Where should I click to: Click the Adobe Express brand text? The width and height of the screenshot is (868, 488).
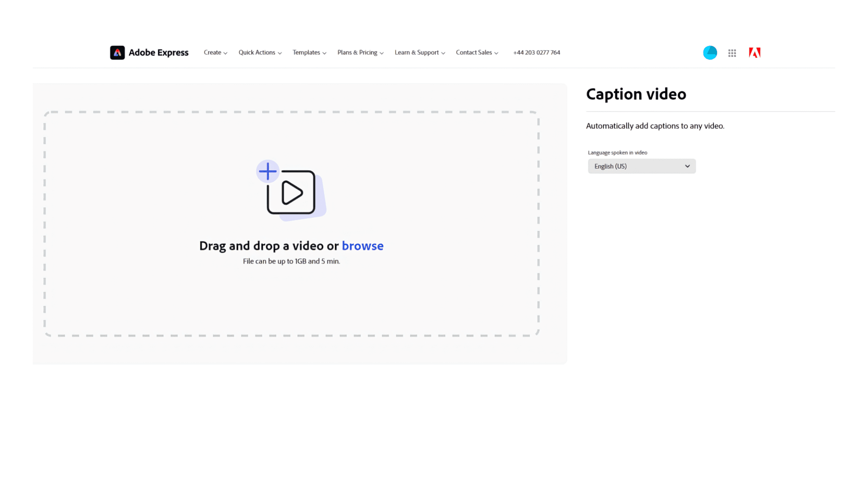[x=158, y=53]
